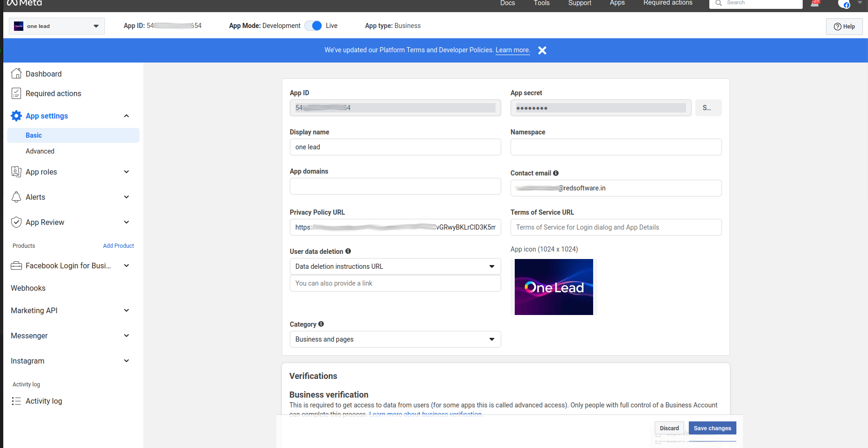Open Webhooks in sidebar

click(28, 288)
